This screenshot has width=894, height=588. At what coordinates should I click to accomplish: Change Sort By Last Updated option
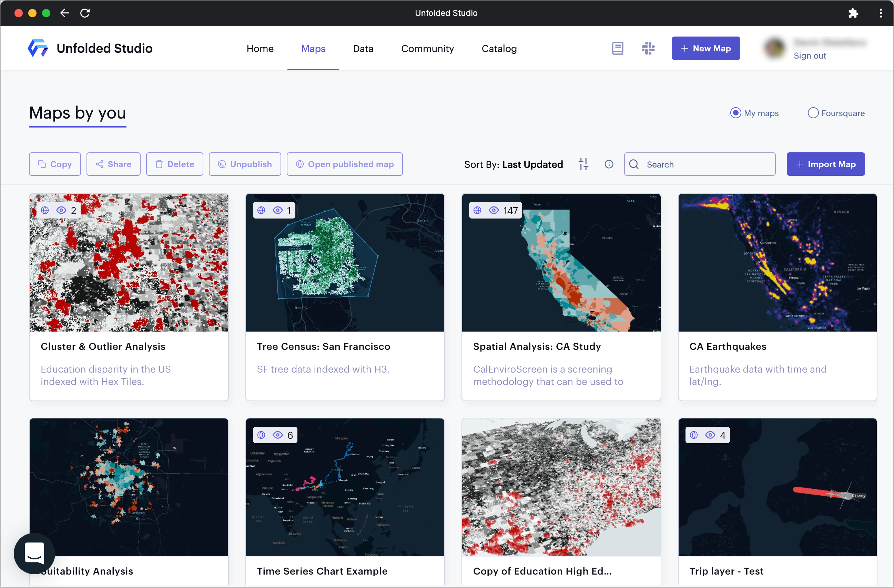click(x=513, y=164)
